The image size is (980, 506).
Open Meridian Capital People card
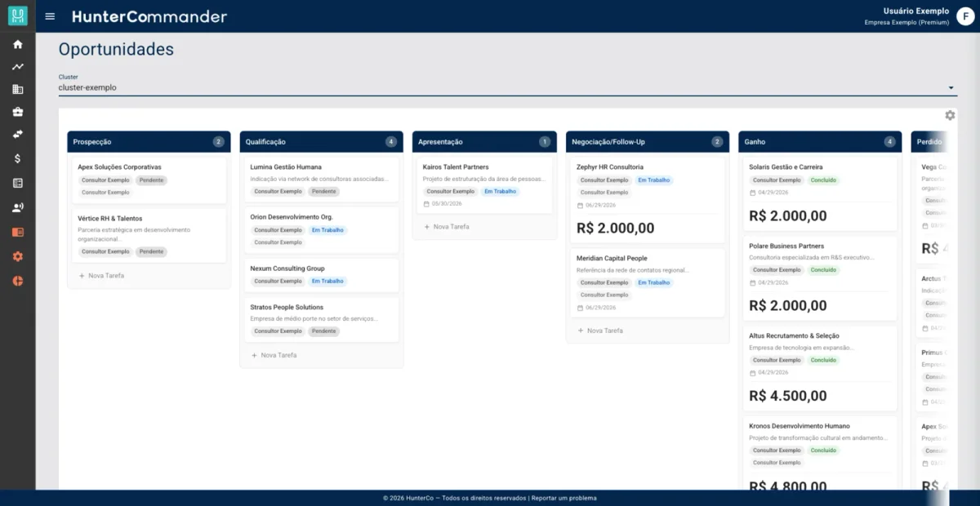[648, 282]
